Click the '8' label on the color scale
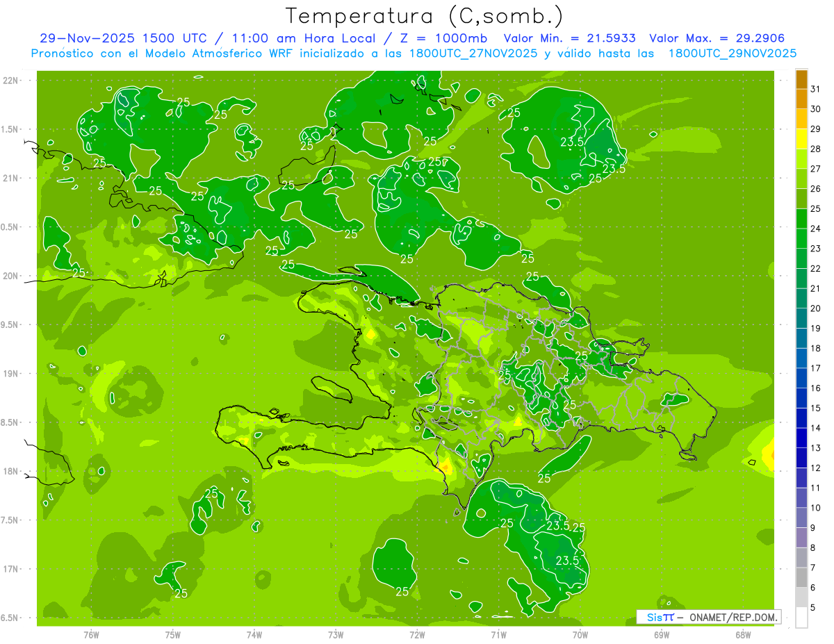Screen dimensions: 834x644 click(x=813, y=547)
